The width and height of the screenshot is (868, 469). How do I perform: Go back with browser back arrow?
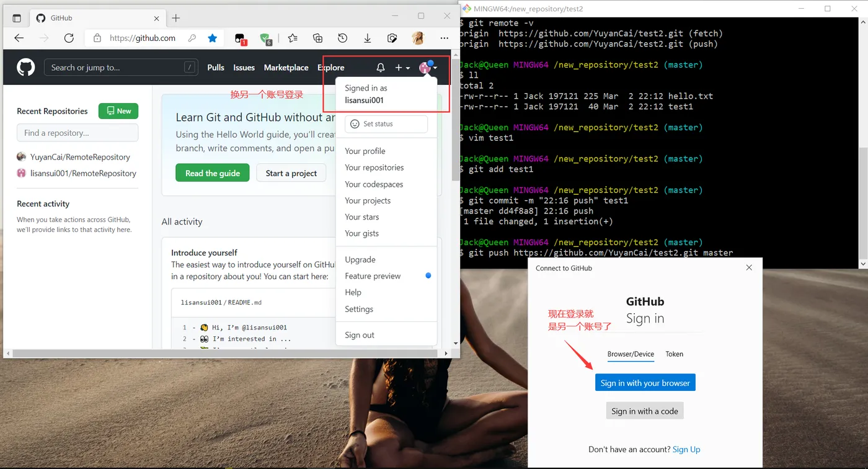coord(19,38)
